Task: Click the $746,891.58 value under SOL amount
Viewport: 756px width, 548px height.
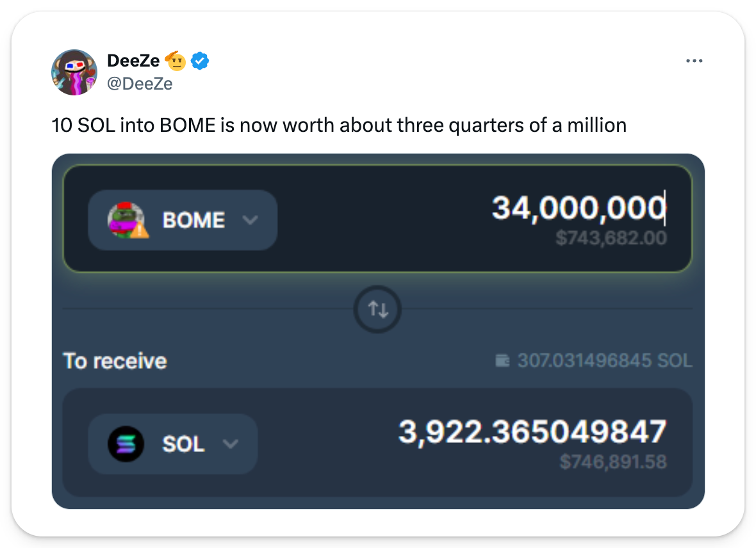Action: (612, 462)
